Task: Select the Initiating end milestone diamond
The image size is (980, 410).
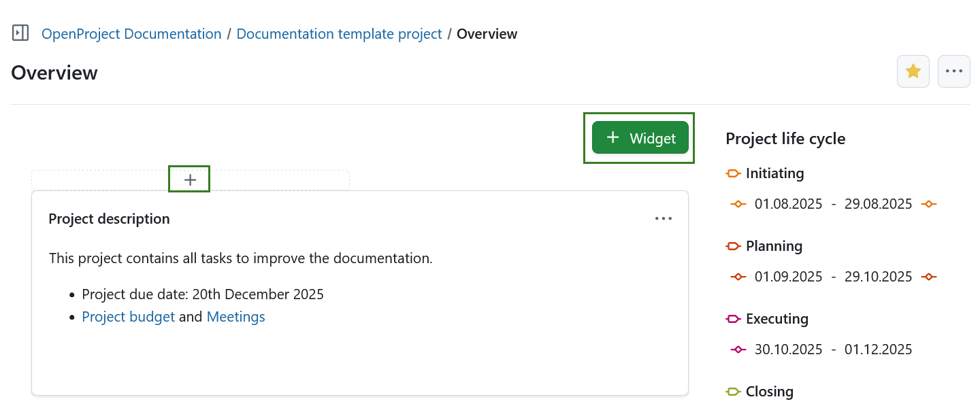Action: pos(929,203)
